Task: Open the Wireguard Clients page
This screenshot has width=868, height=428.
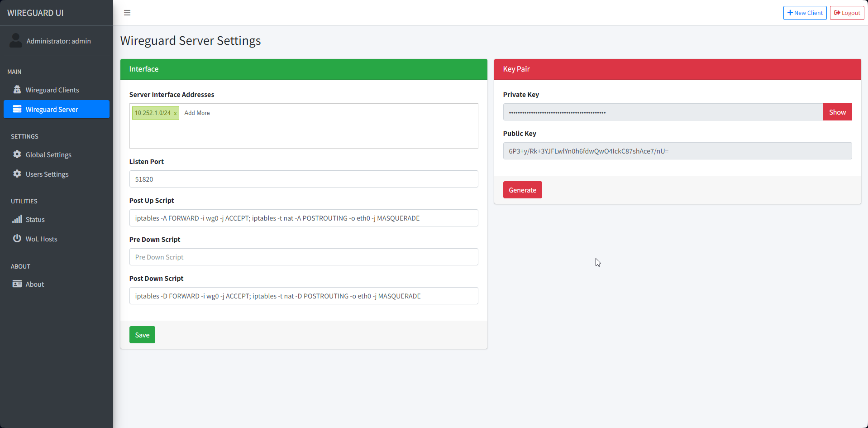Action: (x=52, y=90)
